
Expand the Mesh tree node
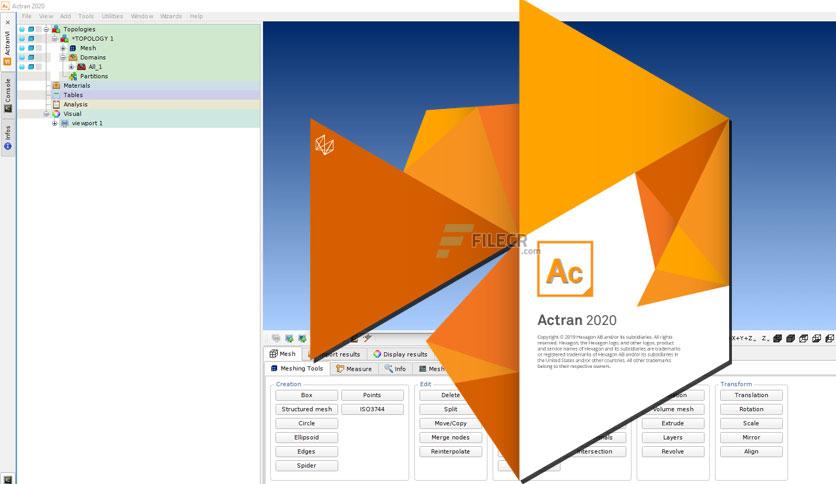63,48
